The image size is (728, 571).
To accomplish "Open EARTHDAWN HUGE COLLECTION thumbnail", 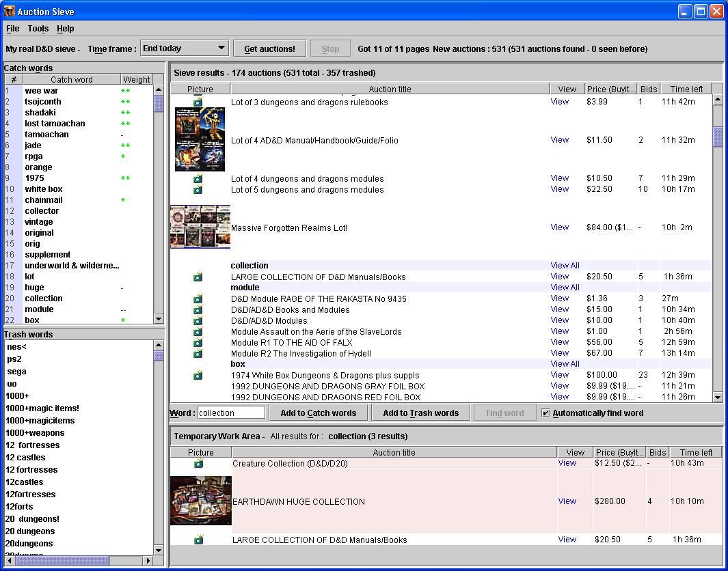I will point(200,501).
